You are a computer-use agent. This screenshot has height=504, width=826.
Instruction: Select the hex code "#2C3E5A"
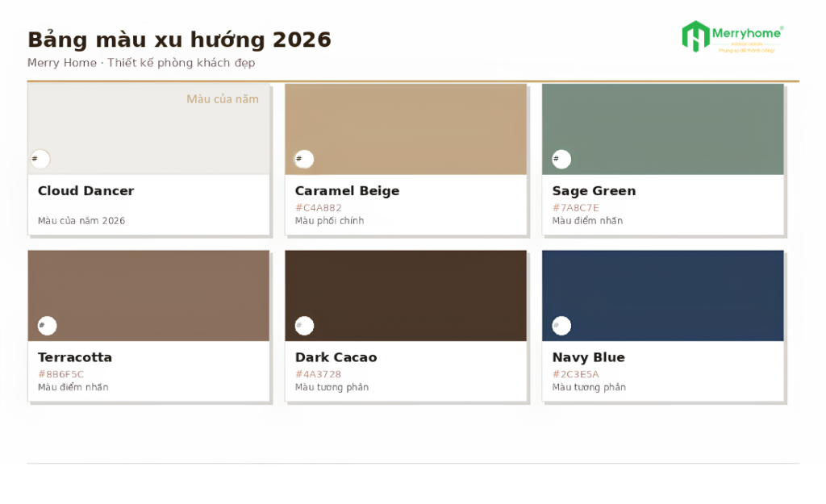coord(575,374)
